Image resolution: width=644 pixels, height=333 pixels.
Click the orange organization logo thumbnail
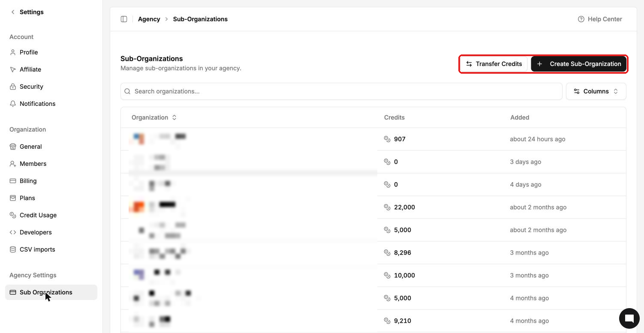click(x=138, y=207)
